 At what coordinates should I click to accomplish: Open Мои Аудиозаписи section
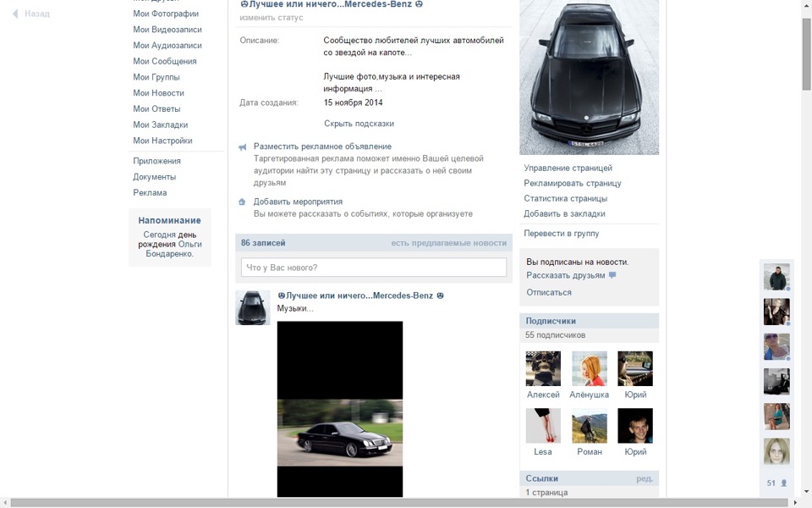point(167,46)
